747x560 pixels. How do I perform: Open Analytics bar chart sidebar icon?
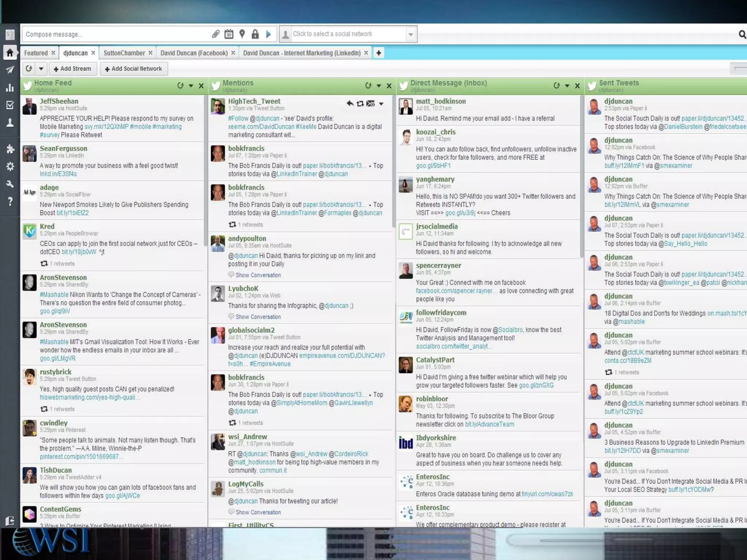point(10,88)
